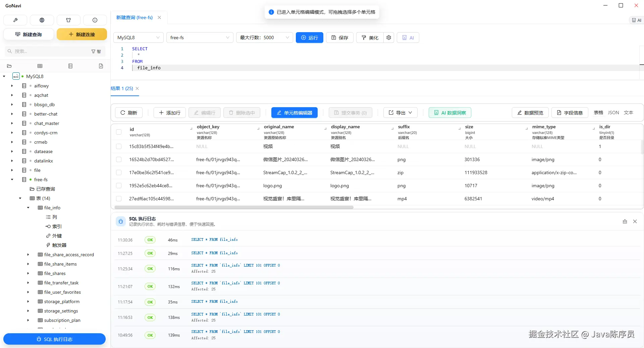Open the info about icon
The width and height of the screenshot is (644, 348).
pyautogui.click(x=95, y=20)
